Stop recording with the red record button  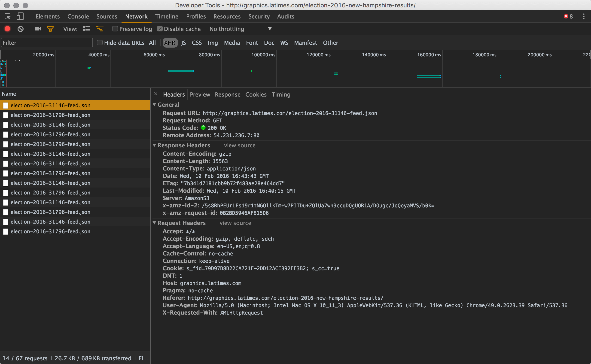[7, 29]
